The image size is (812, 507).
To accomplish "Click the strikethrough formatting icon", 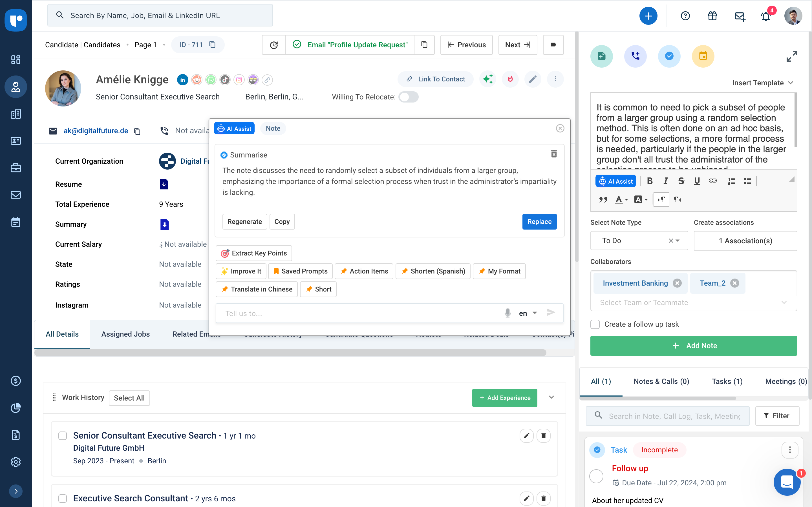I will 681,181.
